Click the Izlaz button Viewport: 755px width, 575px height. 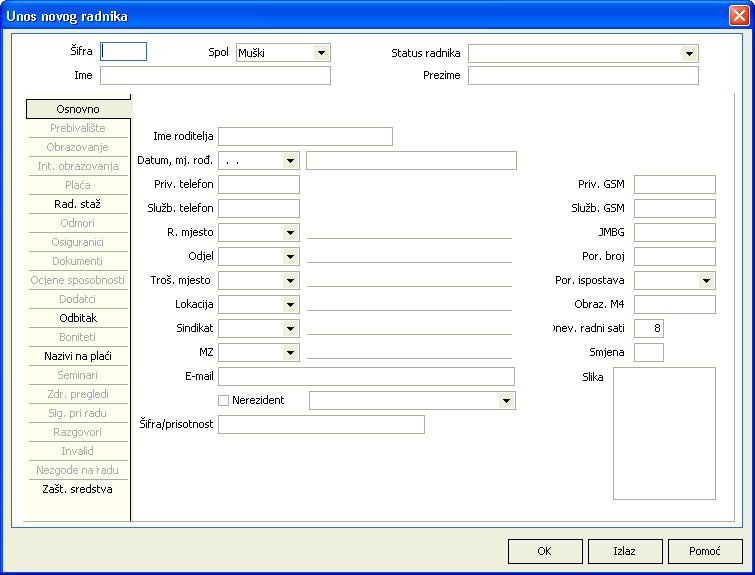pyautogui.click(x=625, y=551)
